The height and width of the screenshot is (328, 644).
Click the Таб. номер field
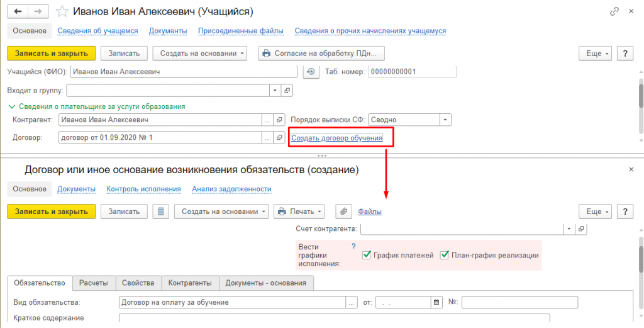[413, 72]
